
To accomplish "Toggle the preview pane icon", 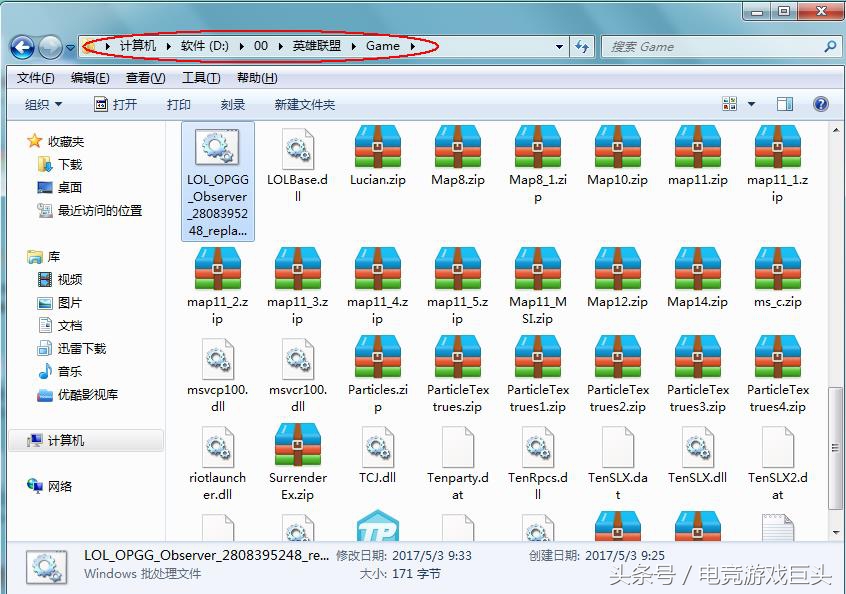I will [x=785, y=104].
